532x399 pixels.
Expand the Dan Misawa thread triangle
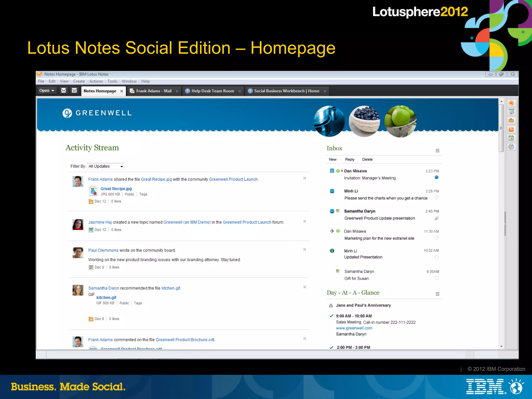point(342,171)
